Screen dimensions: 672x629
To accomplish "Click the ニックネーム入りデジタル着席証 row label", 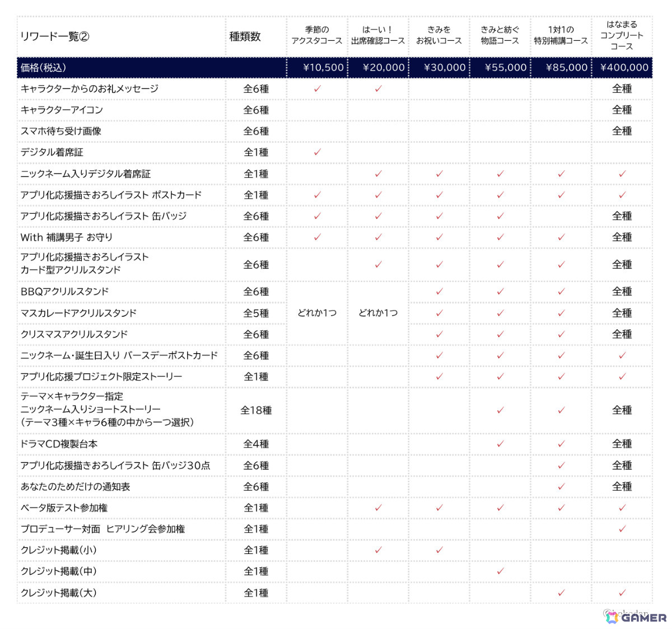I will [86, 173].
